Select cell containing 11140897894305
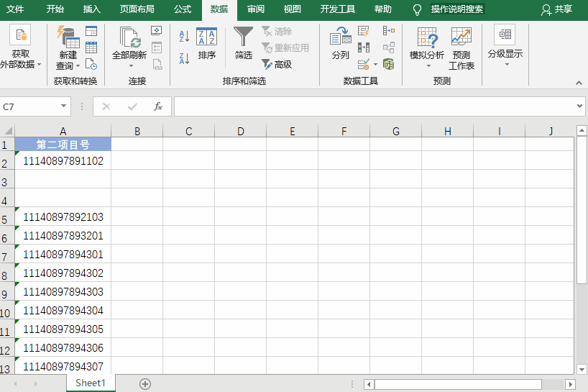The width and height of the screenshot is (588, 392). point(63,329)
